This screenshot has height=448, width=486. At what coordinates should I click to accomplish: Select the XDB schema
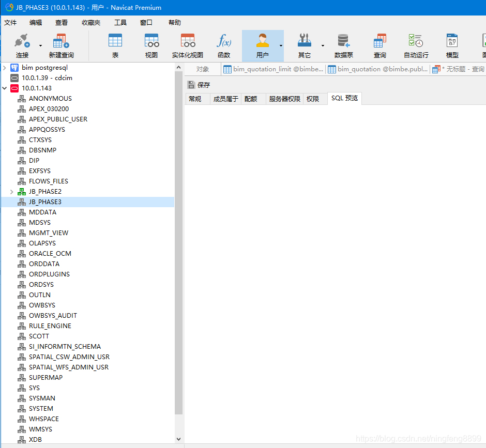(35, 440)
